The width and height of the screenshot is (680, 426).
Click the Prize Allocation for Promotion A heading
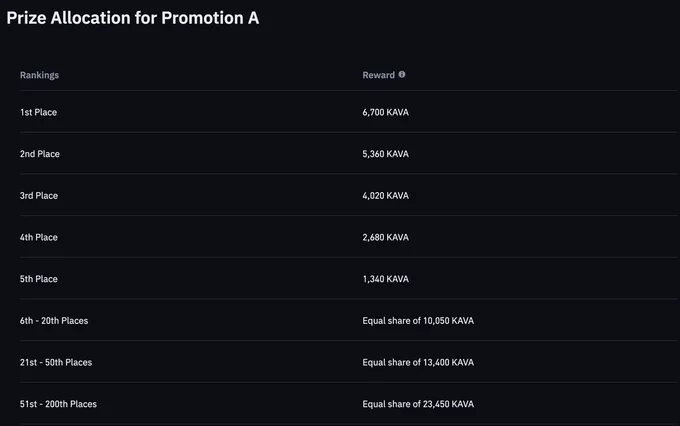point(133,18)
